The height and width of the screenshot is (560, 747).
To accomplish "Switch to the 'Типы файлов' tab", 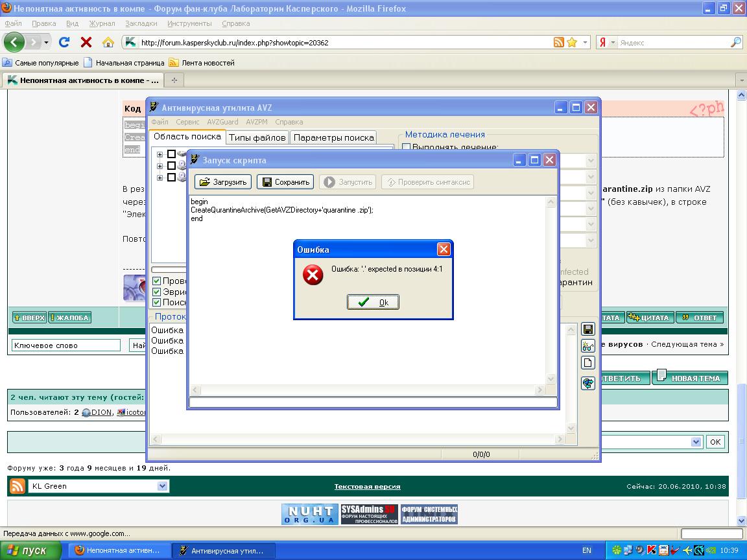I will 257,137.
